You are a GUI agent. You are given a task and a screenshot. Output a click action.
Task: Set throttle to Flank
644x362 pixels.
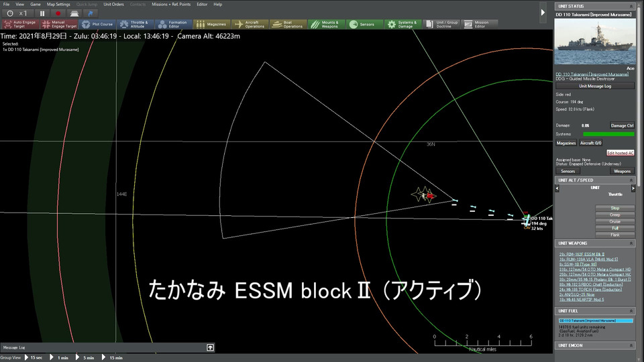tap(614, 235)
